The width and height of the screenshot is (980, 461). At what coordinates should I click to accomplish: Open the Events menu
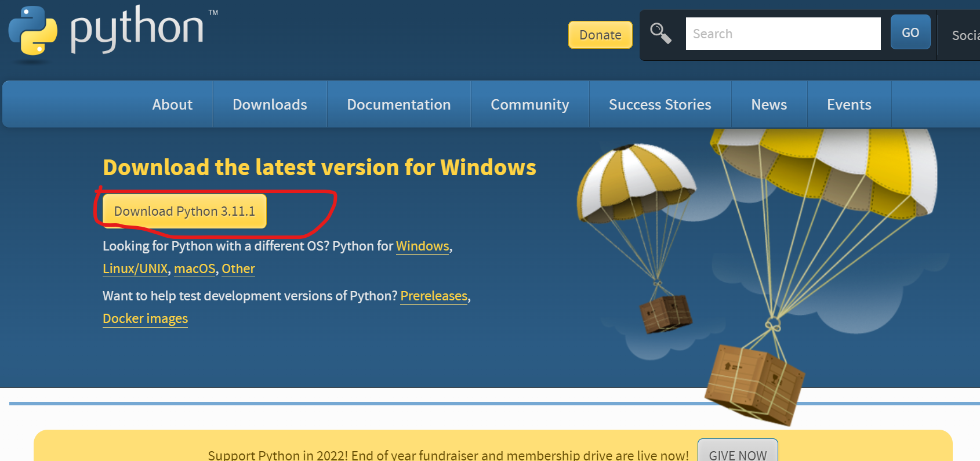tap(849, 104)
